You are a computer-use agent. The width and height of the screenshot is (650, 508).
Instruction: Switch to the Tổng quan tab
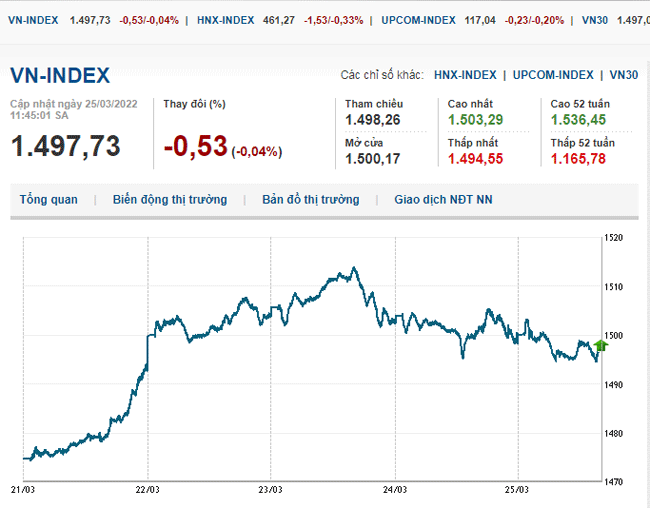pyautogui.click(x=48, y=200)
